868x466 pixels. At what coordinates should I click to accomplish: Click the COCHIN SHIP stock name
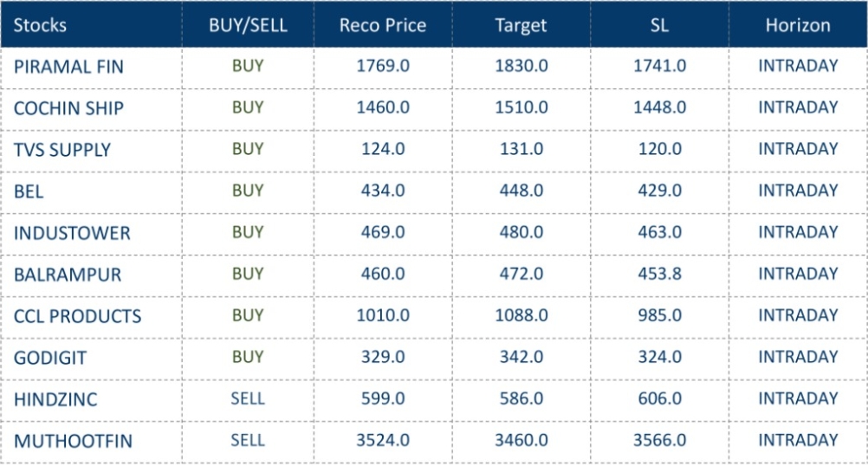pyautogui.click(x=68, y=108)
